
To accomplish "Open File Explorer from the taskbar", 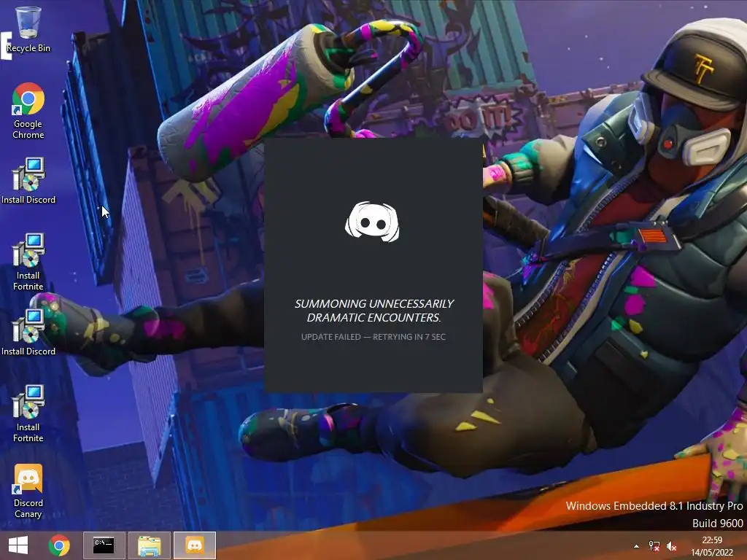I will [x=149, y=545].
